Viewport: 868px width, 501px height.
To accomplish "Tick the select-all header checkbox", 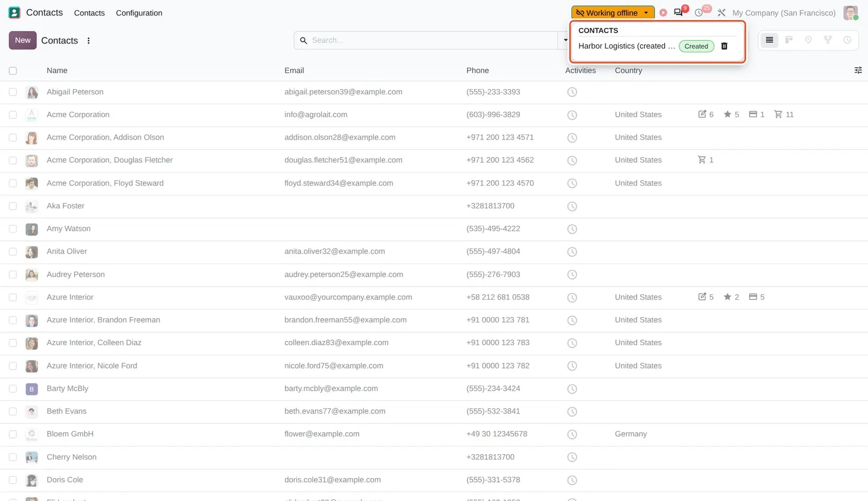I will 13,71.
